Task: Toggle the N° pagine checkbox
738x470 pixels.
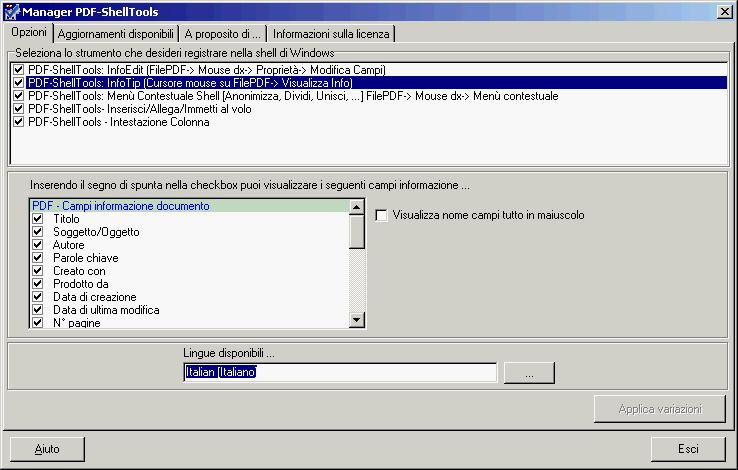Action: point(38,323)
